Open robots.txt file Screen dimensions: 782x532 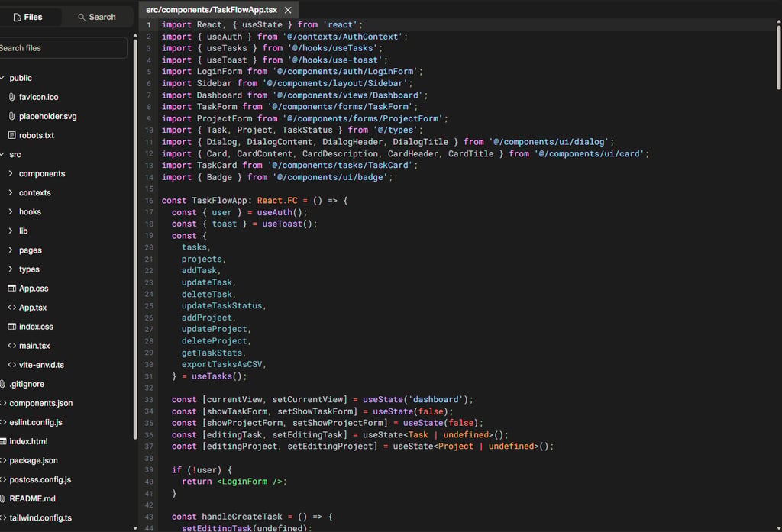click(37, 135)
